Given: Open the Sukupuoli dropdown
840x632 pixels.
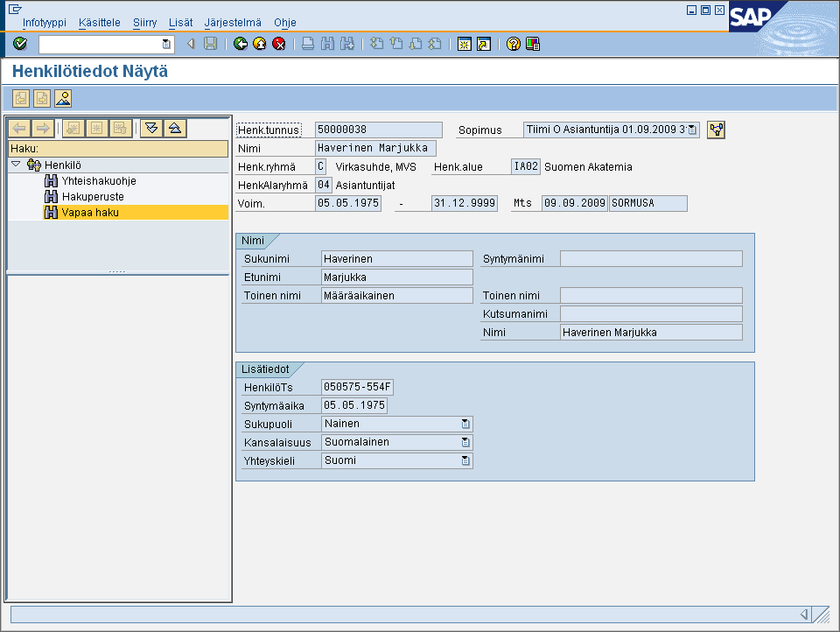Looking at the screenshot, I should coord(465,424).
